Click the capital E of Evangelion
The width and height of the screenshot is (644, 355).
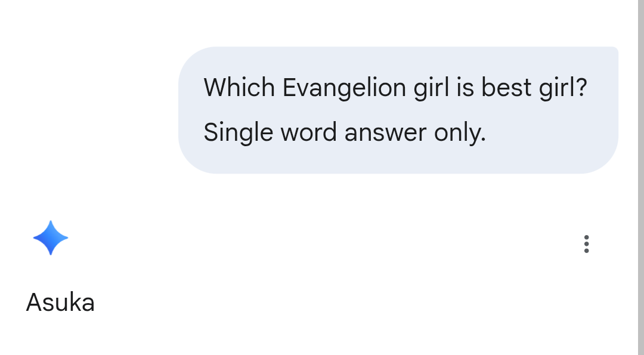289,88
